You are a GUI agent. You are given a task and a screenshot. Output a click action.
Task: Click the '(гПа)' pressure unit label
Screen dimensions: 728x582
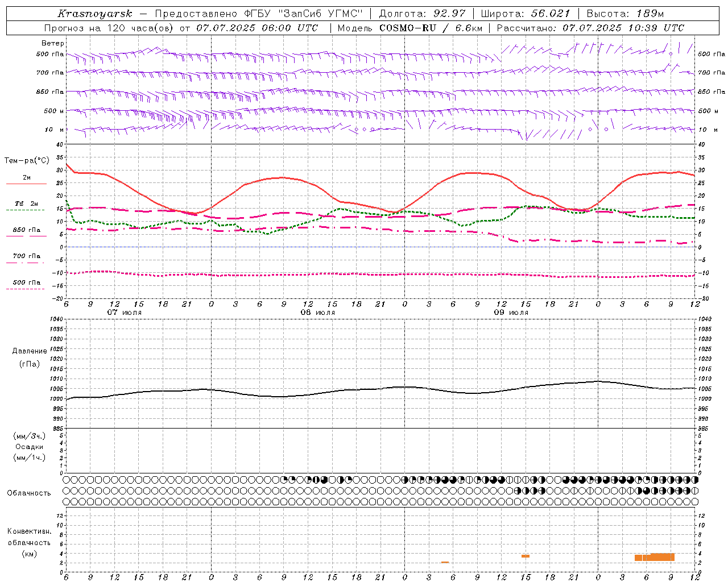pos(30,364)
